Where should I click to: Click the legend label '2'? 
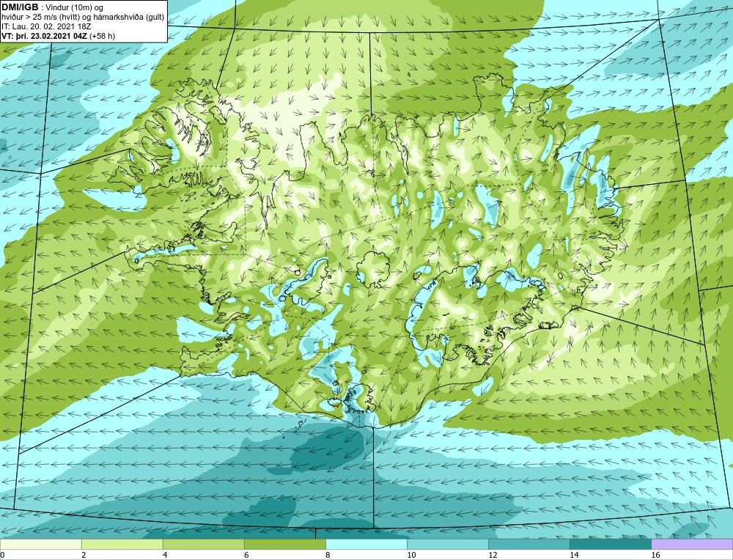84,555
